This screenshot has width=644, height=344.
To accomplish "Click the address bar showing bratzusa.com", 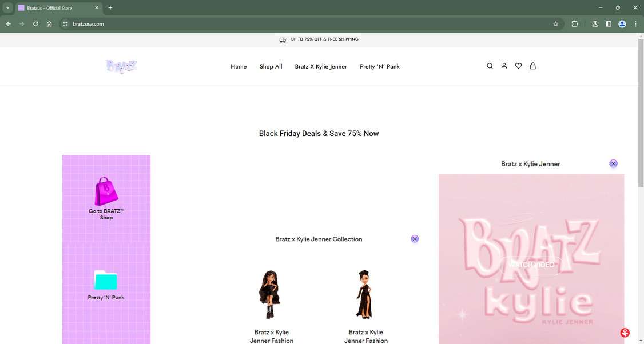I will pyautogui.click(x=310, y=24).
